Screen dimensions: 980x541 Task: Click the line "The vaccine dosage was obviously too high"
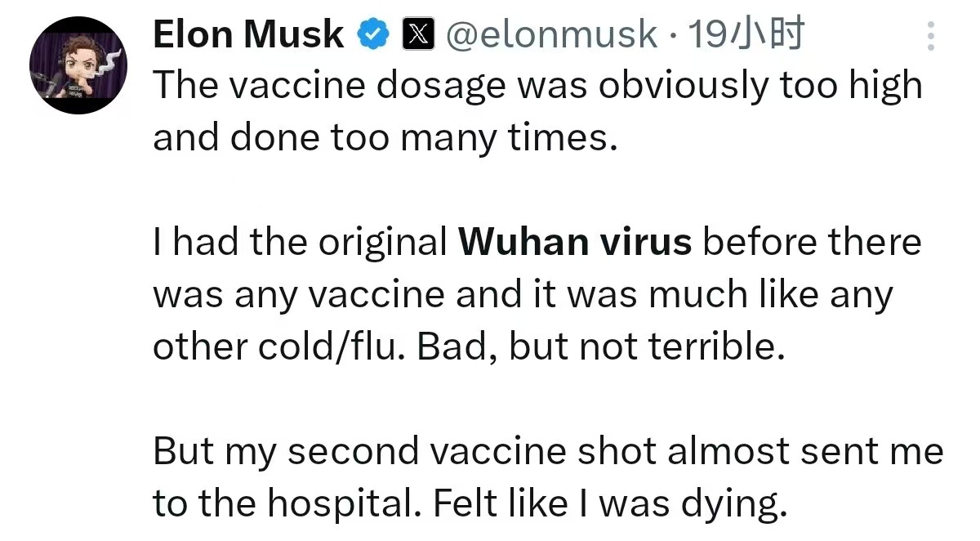pos(537,86)
